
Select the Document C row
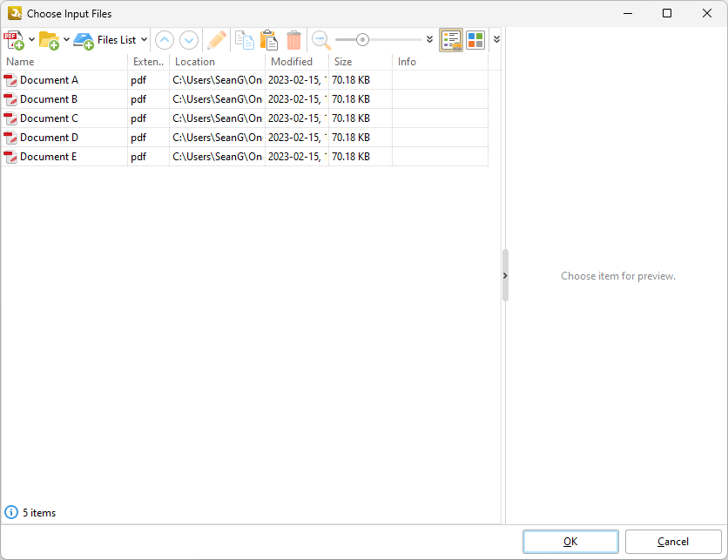click(x=245, y=118)
